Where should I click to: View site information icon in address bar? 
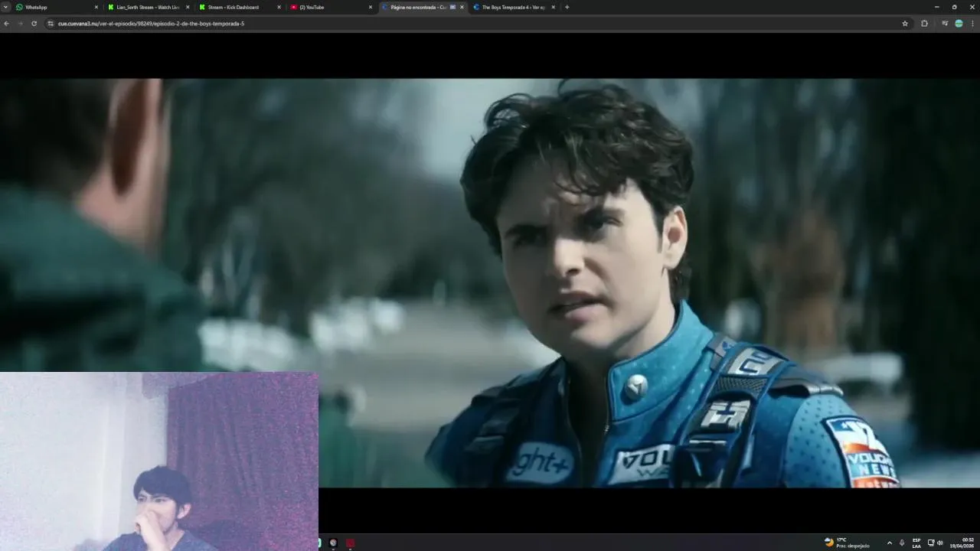[x=51, y=24]
